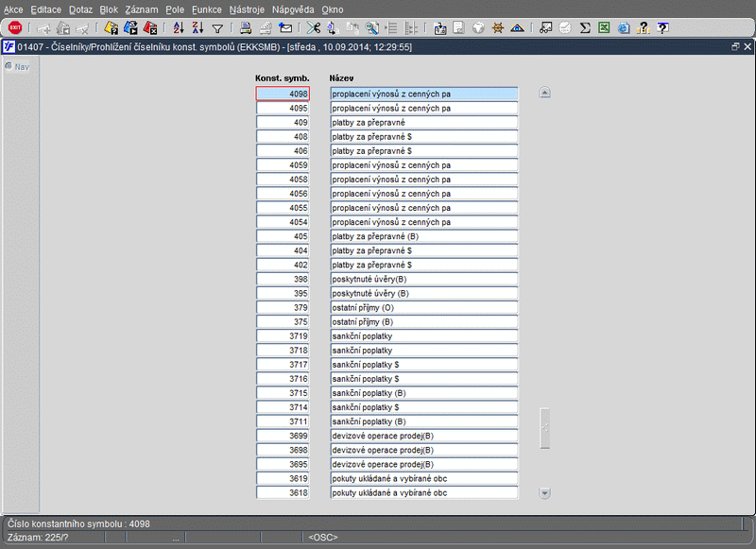This screenshot has width=756, height=549.
Task: Restore the inner form window
Action: click(x=735, y=46)
